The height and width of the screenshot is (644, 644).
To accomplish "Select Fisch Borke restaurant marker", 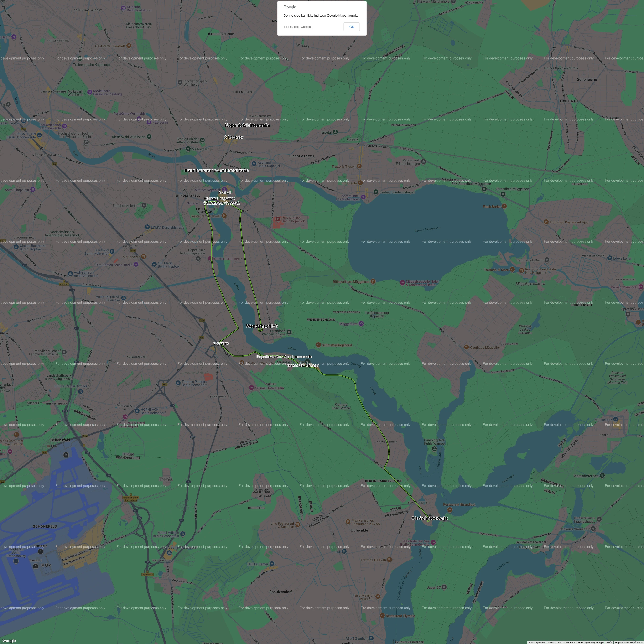I will pos(504,206).
